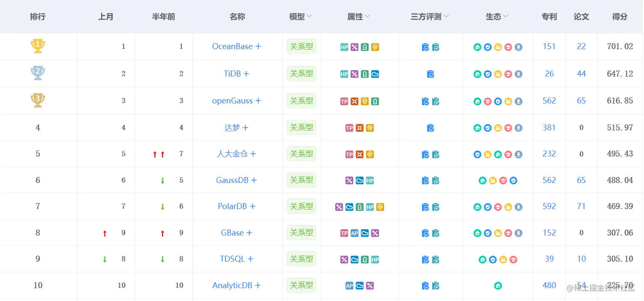Click the green home ecosystem icon in AnalyticDB row

pos(498,286)
